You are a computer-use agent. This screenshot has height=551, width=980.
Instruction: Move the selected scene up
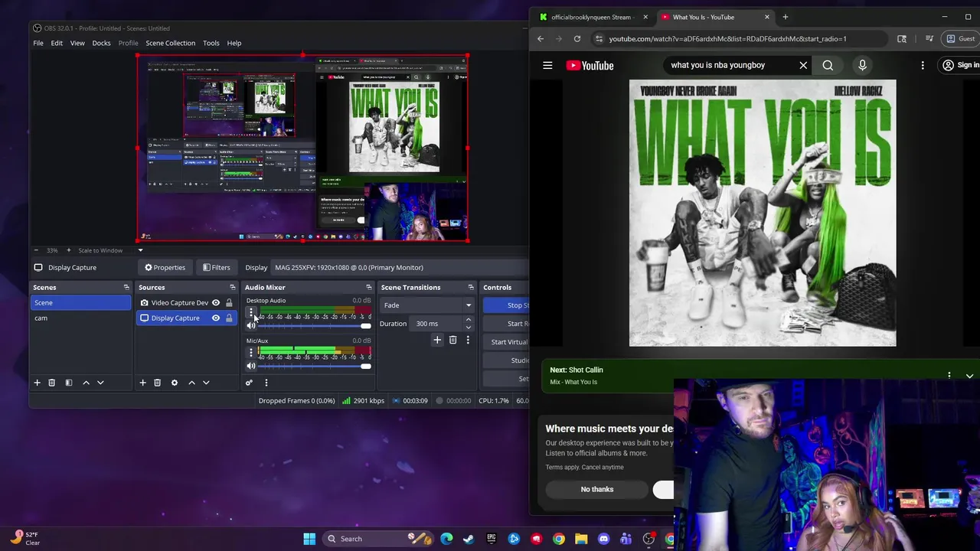coord(86,383)
